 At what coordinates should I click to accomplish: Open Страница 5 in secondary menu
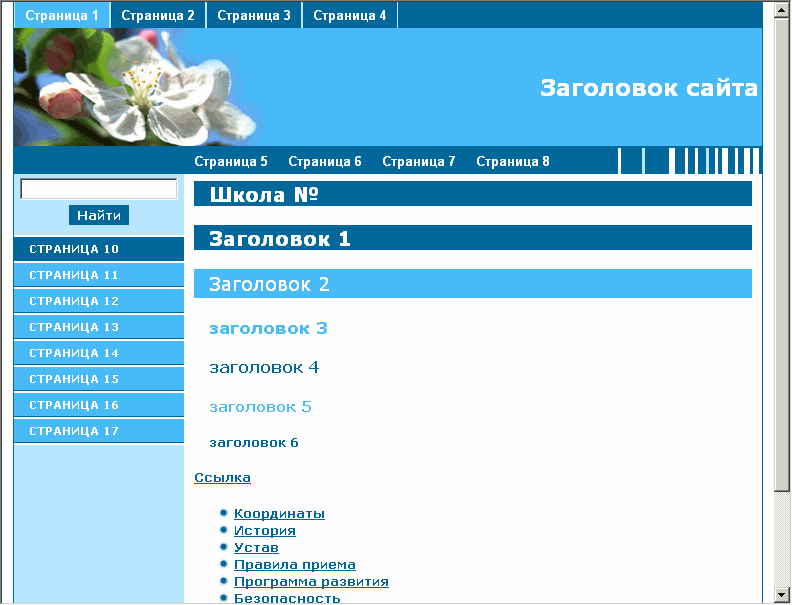[231, 162]
